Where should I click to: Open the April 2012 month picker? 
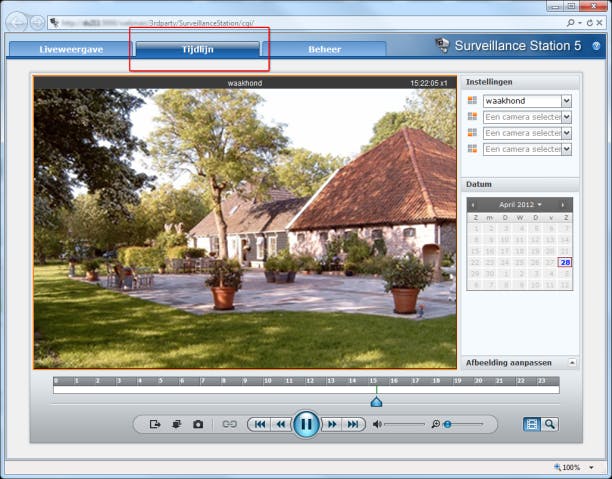pos(520,205)
